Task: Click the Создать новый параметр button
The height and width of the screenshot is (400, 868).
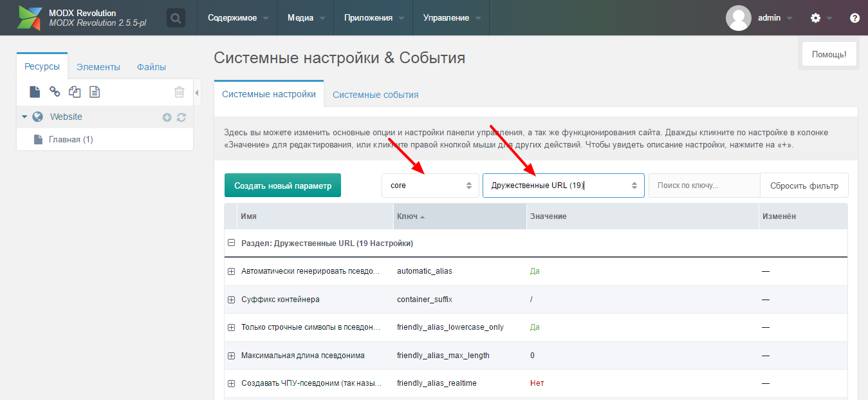Action: point(282,186)
